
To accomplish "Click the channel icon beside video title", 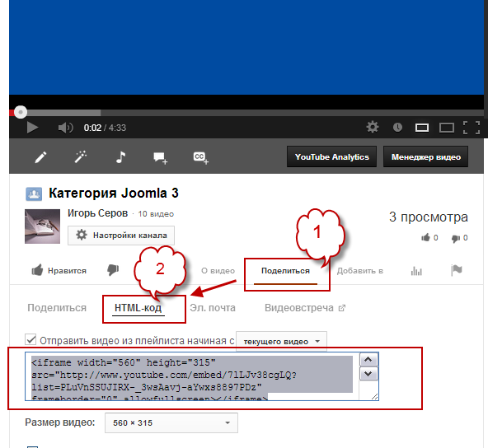I will point(34,194).
